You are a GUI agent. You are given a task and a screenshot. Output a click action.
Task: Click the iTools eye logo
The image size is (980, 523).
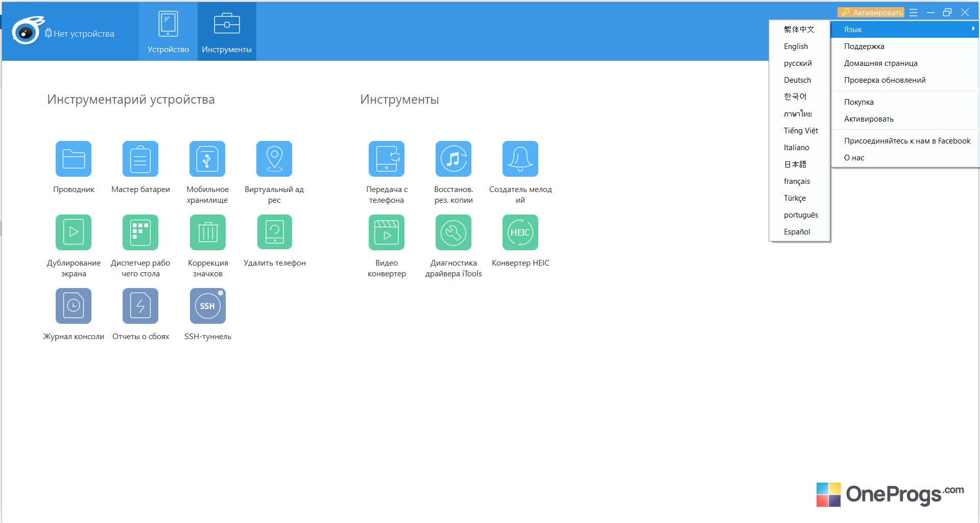(28, 31)
